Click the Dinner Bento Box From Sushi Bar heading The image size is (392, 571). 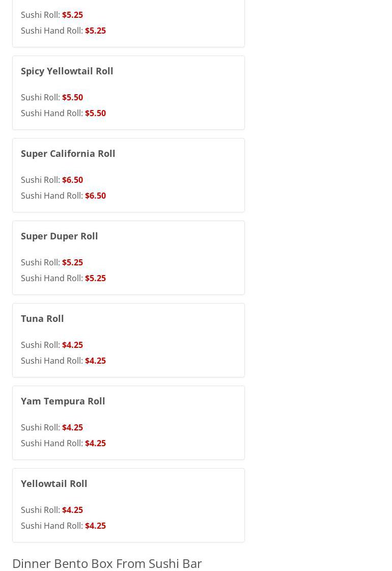(x=107, y=563)
